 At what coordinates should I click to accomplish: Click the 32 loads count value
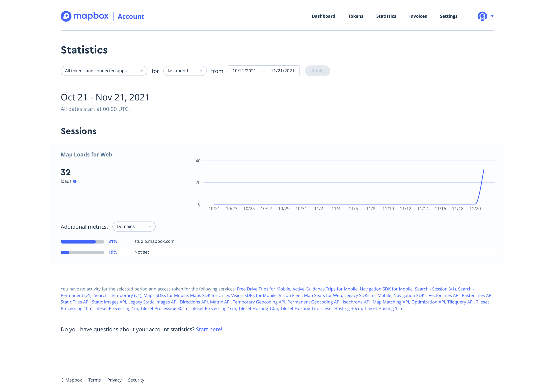pos(66,172)
